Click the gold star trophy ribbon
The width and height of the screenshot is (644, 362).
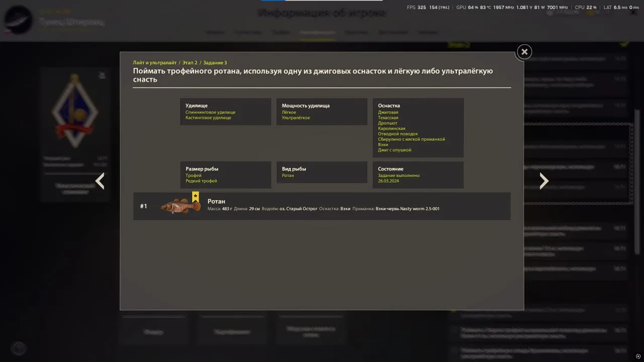[x=195, y=197]
